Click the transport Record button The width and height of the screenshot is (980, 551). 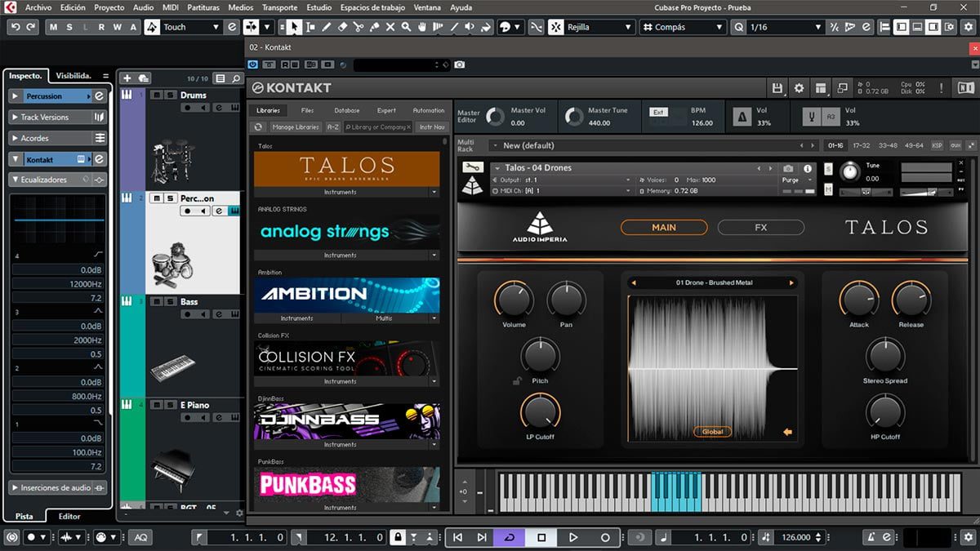click(x=605, y=537)
